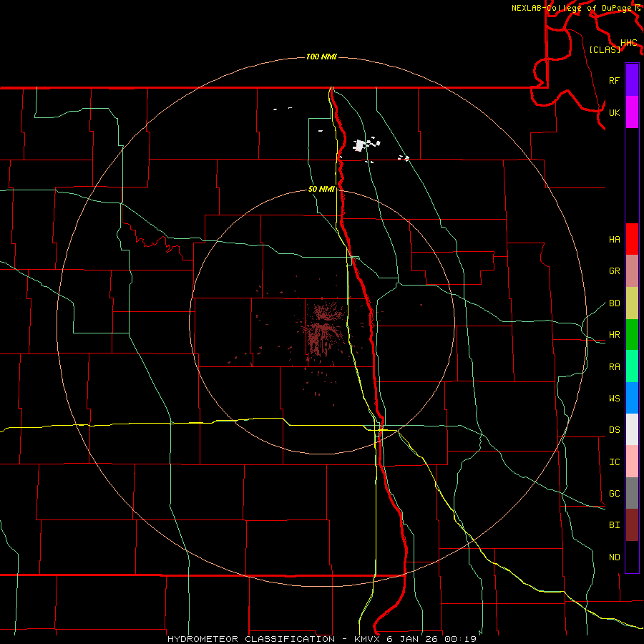Click the RA light green legend swatch
The width and height of the screenshot is (644, 644).
(x=632, y=366)
